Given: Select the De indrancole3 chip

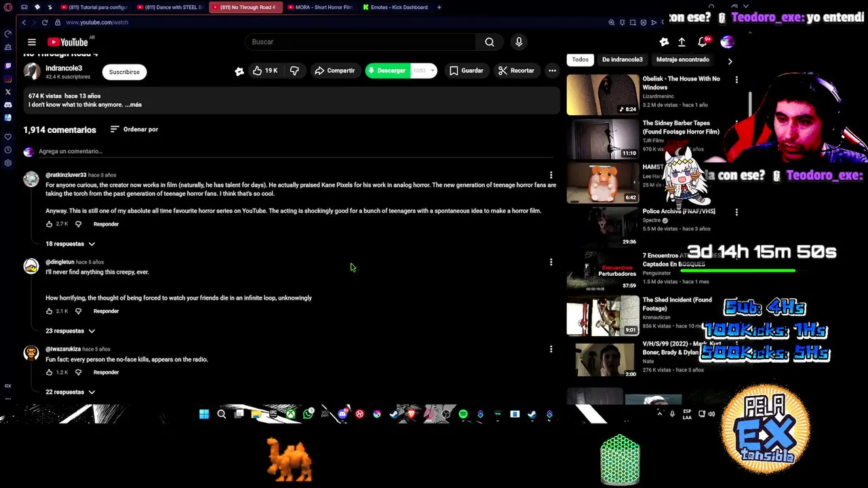Looking at the screenshot, I should tap(622, 60).
